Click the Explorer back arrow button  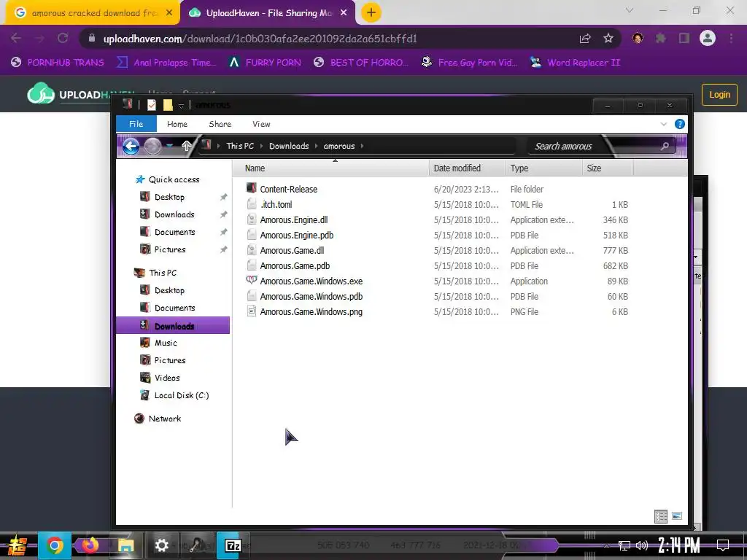[x=131, y=146]
